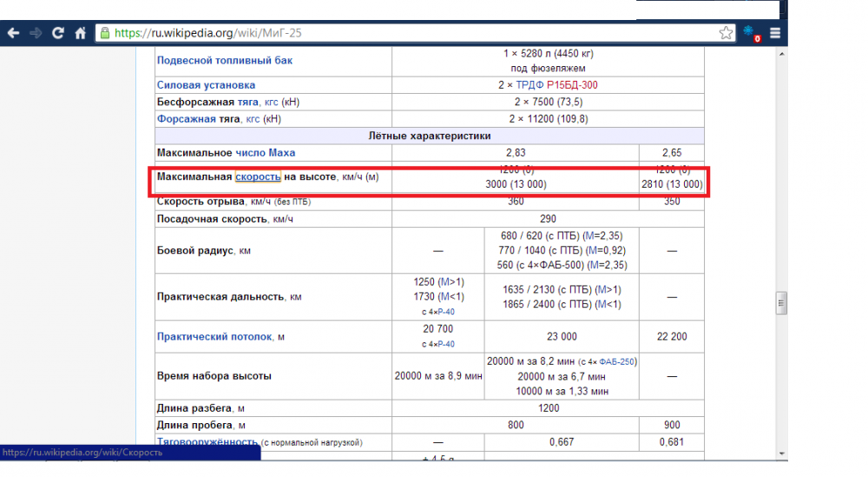This screenshot has width=868, height=477.
Task: Select the 560 (с 4×ФАБ-500) text
Action: click(x=541, y=265)
